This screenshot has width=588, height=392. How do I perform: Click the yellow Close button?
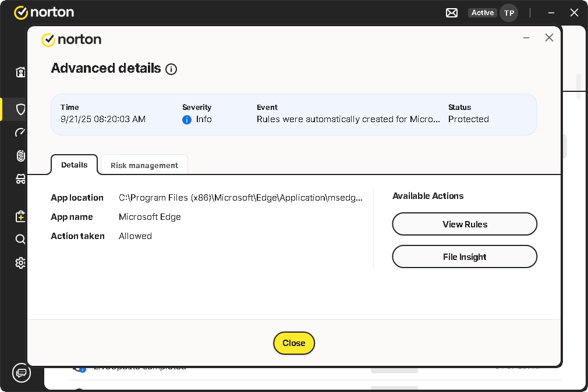[294, 343]
